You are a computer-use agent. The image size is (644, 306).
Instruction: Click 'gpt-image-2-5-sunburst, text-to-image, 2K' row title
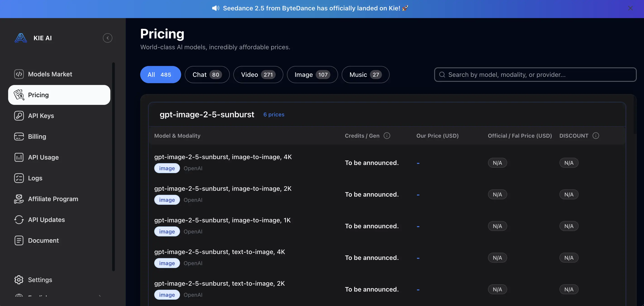[x=220, y=284]
